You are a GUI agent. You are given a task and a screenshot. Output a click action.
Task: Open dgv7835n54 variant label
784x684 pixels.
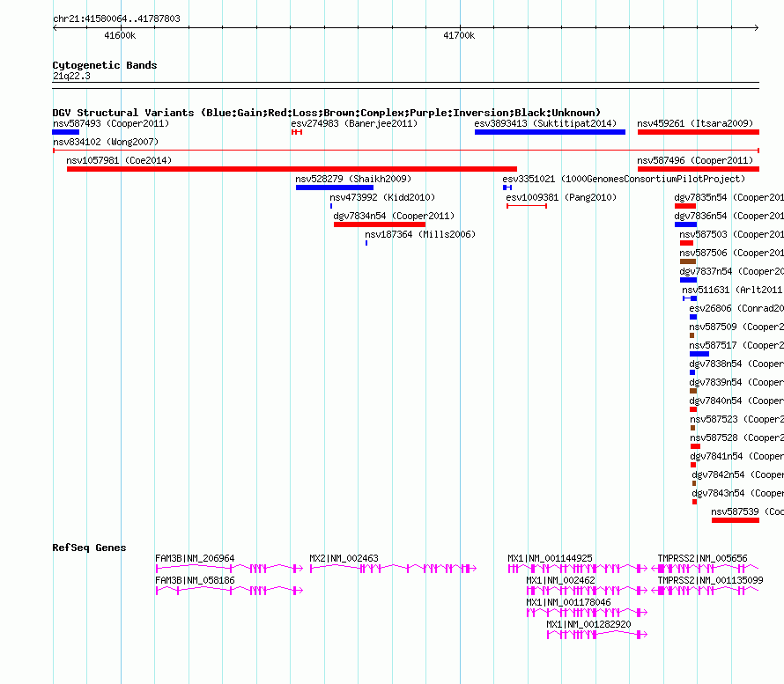(729, 197)
